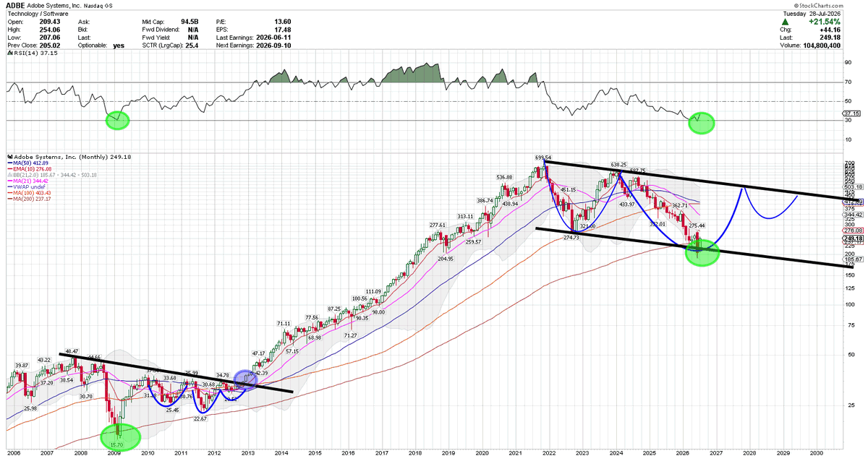The height and width of the screenshot is (456, 868).
Task: Click the 249.18 last price tag on right axis
Action: pyautogui.click(x=854, y=238)
